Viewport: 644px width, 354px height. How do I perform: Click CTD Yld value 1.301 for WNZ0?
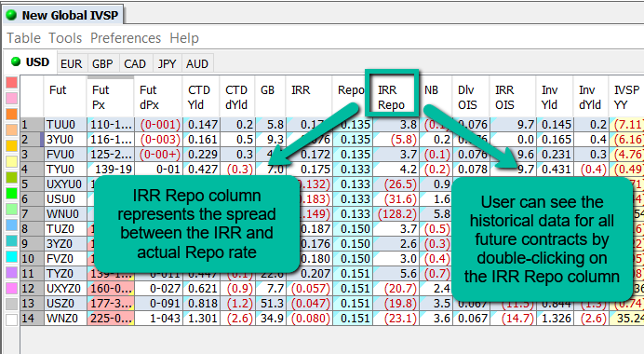tap(201, 319)
